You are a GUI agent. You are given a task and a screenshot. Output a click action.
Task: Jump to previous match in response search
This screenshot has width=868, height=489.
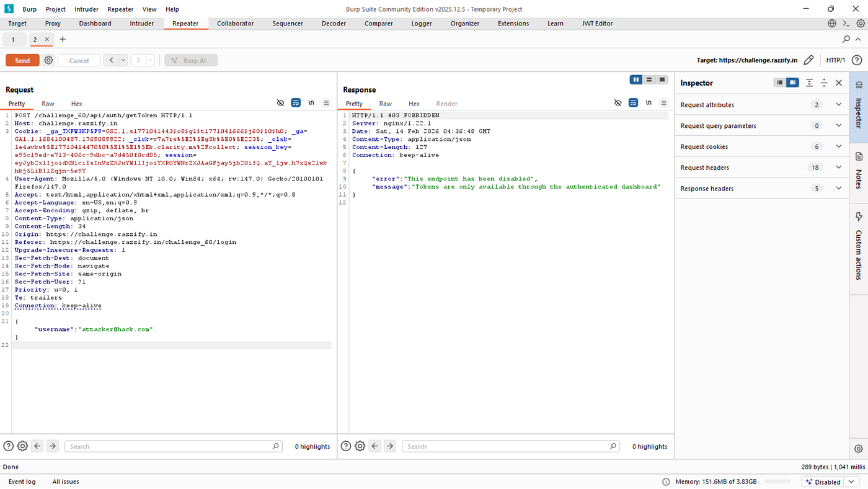coord(375,446)
